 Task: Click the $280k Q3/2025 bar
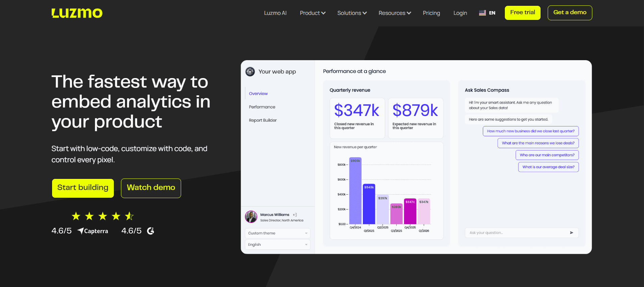click(396, 214)
